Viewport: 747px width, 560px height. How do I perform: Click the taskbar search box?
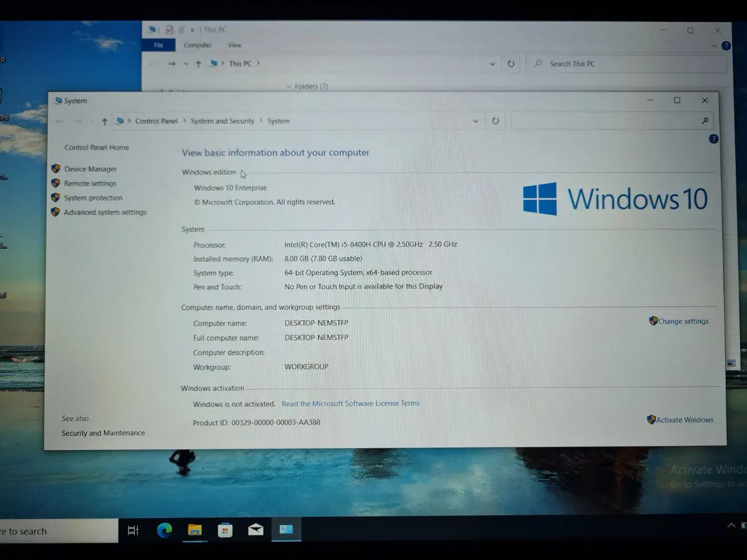(59, 531)
